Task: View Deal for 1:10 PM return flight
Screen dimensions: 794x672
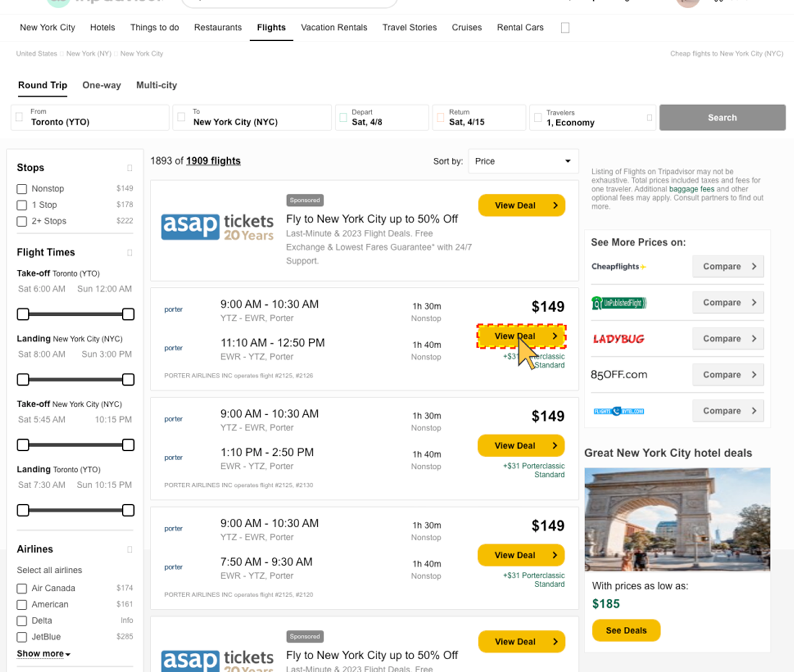Action: 521,446
